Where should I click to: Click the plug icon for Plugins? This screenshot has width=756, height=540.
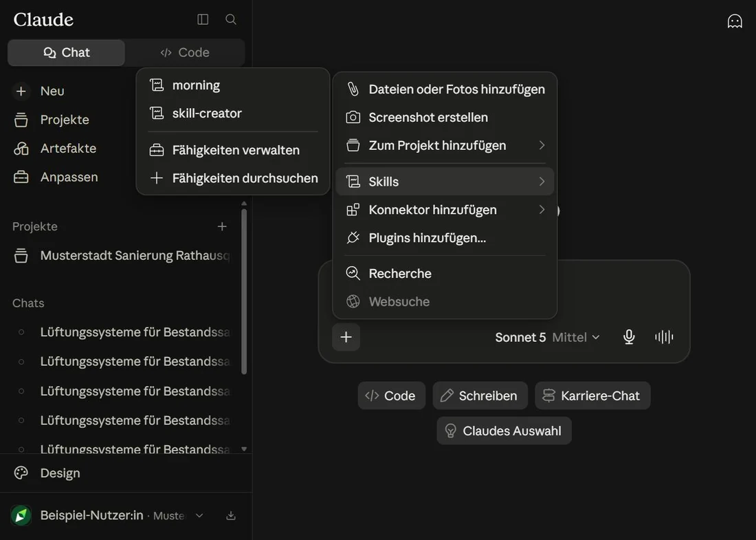353,238
